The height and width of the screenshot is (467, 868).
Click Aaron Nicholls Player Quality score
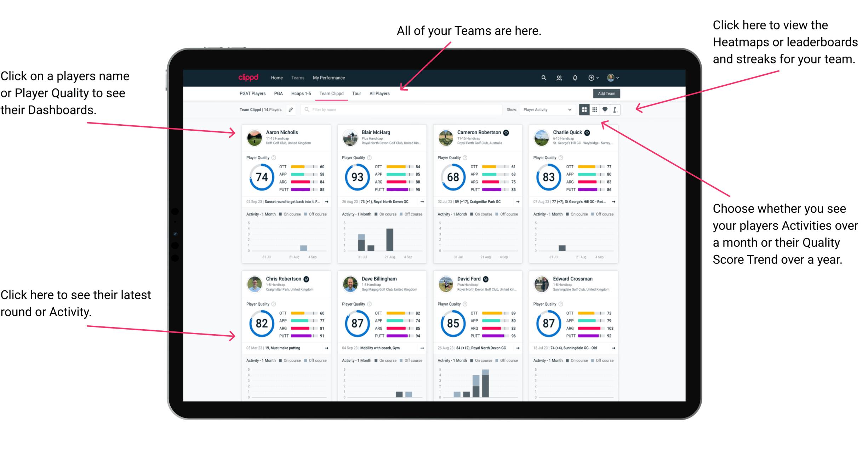(x=261, y=178)
